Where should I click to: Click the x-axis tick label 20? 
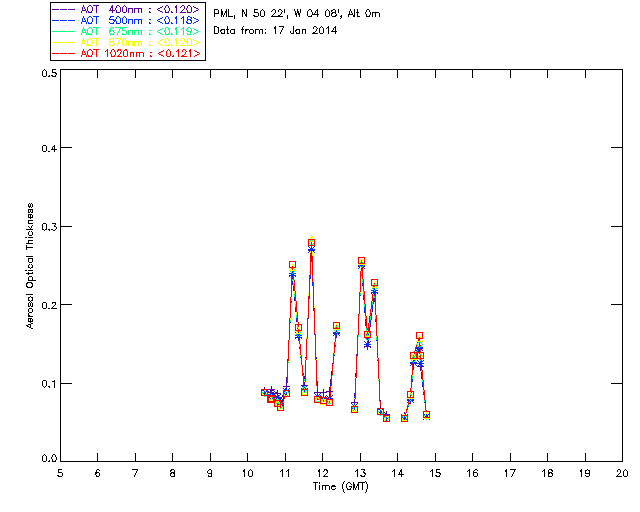coord(622,473)
